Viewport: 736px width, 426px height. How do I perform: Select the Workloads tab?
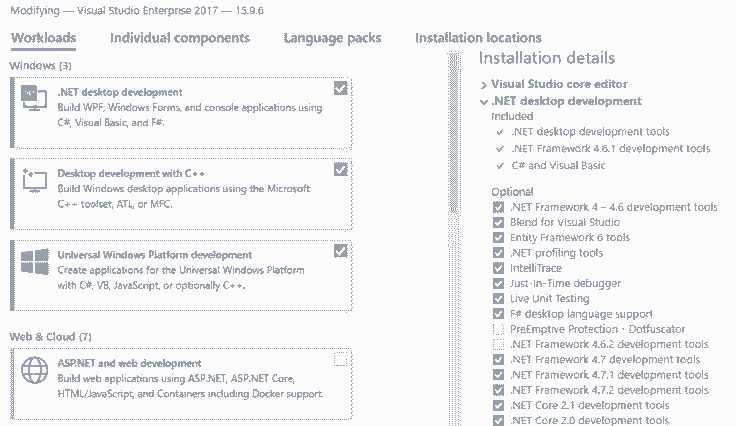coord(43,38)
